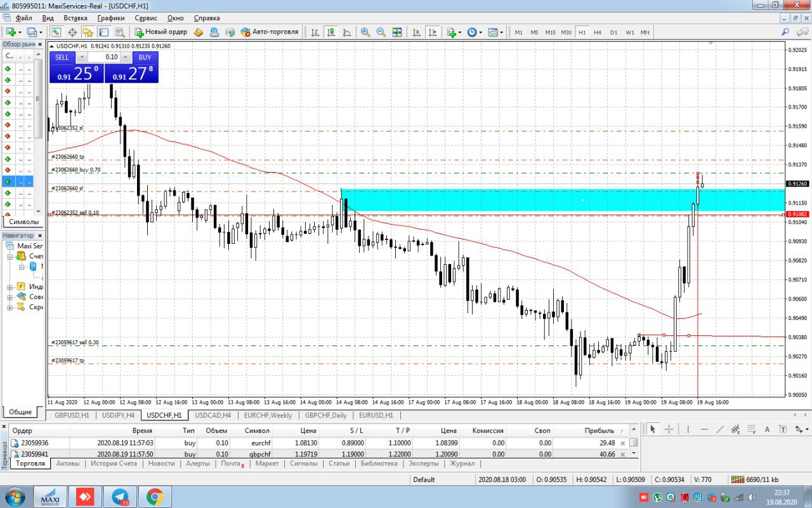Toggle the Market Watch window icon
This screenshot has height=508, width=812.
(56, 32)
